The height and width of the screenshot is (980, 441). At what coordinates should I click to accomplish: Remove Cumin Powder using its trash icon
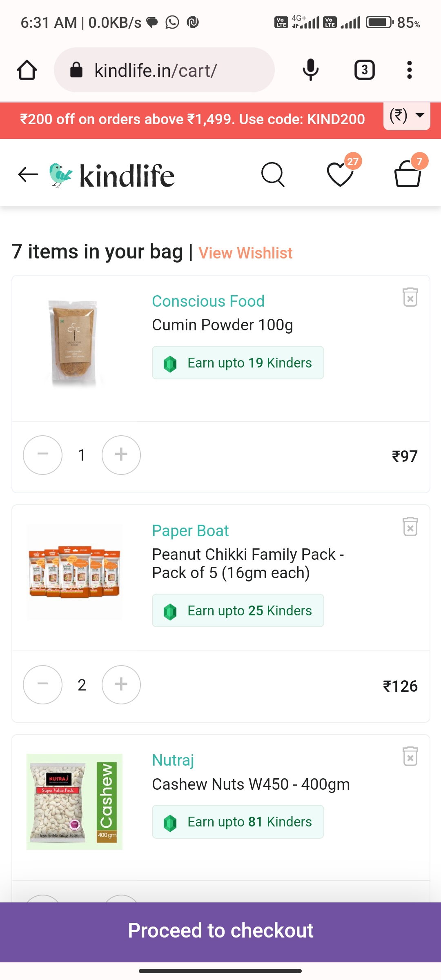pyautogui.click(x=410, y=297)
